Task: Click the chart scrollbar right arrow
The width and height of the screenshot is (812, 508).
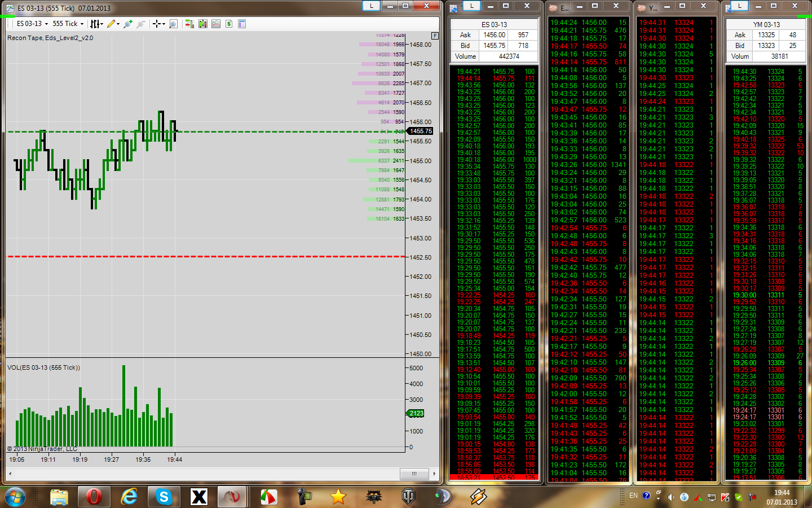Action: pyautogui.click(x=434, y=474)
